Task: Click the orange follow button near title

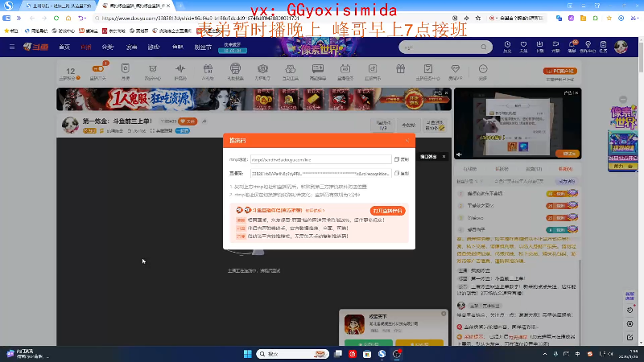Action: click(188, 121)
